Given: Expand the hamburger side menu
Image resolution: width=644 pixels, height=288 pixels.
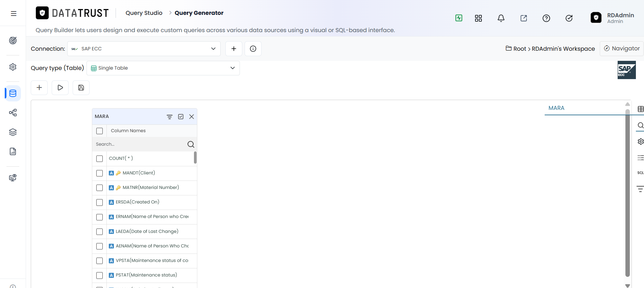Looking at the screenshot, I should coord(14,14).
